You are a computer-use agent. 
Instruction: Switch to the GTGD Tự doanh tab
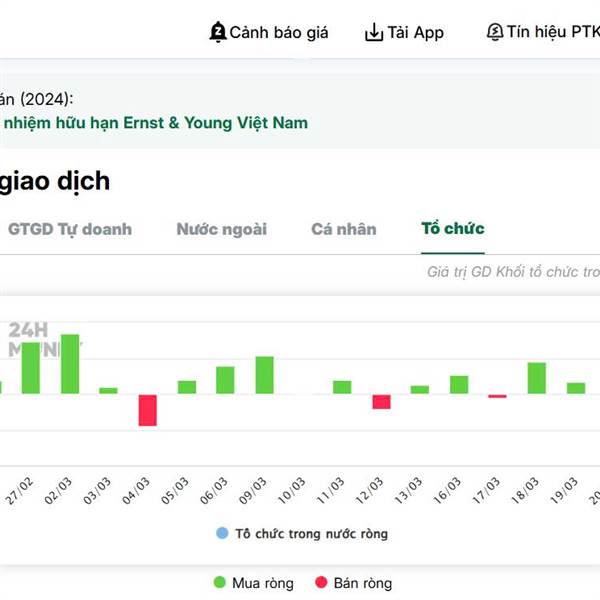point(70,229)
